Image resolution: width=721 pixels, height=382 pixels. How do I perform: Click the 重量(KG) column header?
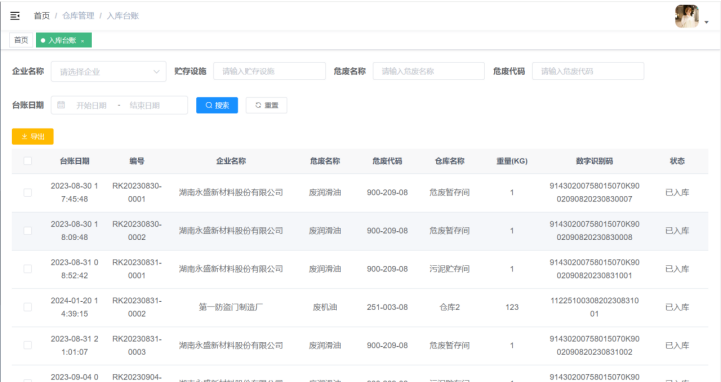pos(512,161)
